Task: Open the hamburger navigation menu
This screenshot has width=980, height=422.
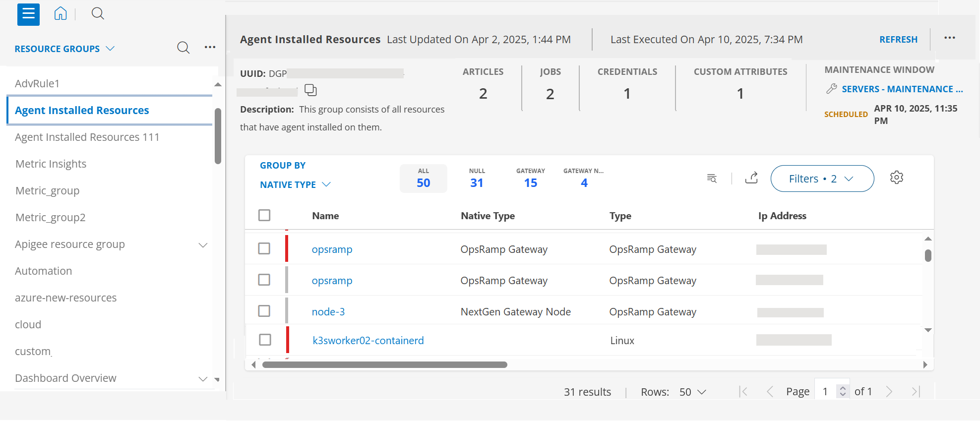Action: [x=28, y=14]
